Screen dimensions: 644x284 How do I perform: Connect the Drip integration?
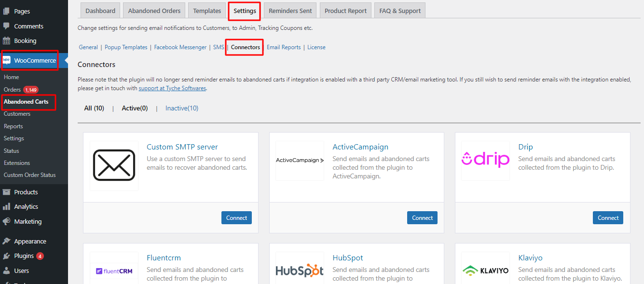coord(608,217)
